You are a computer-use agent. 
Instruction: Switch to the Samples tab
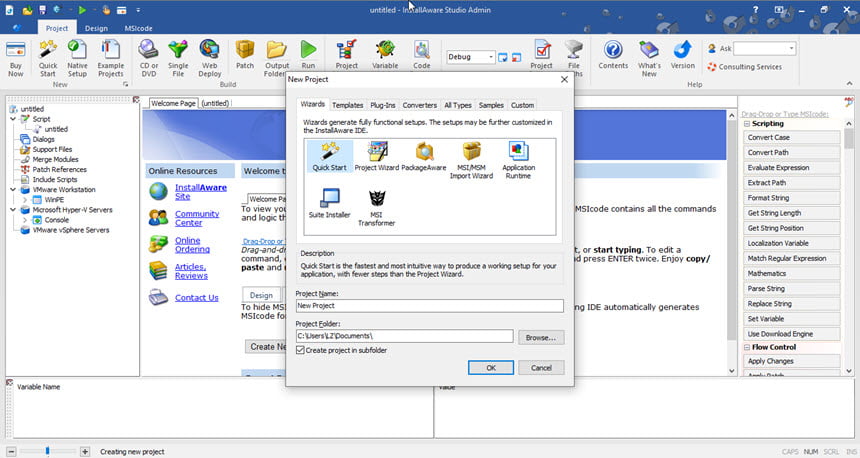(x=491, y=105)
